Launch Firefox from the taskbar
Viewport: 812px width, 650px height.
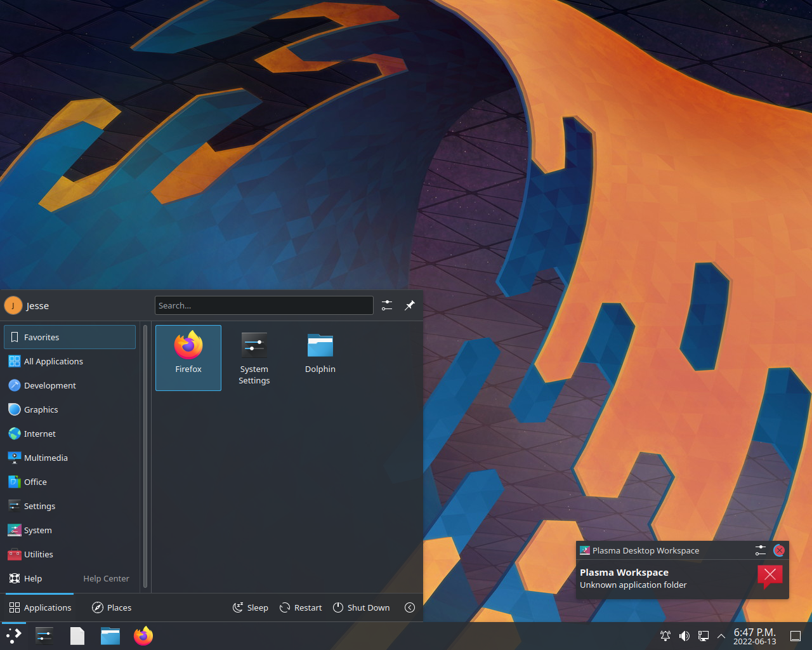coord(143,635)
